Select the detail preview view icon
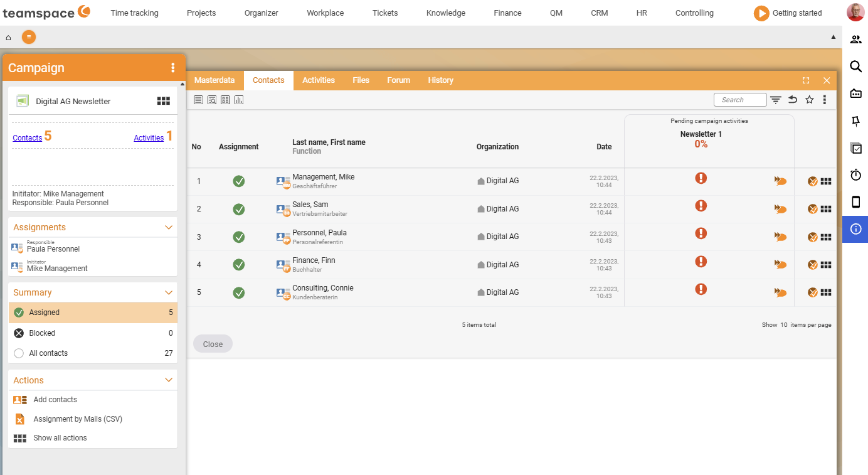The image size is (868, 475). click(212, 100)
